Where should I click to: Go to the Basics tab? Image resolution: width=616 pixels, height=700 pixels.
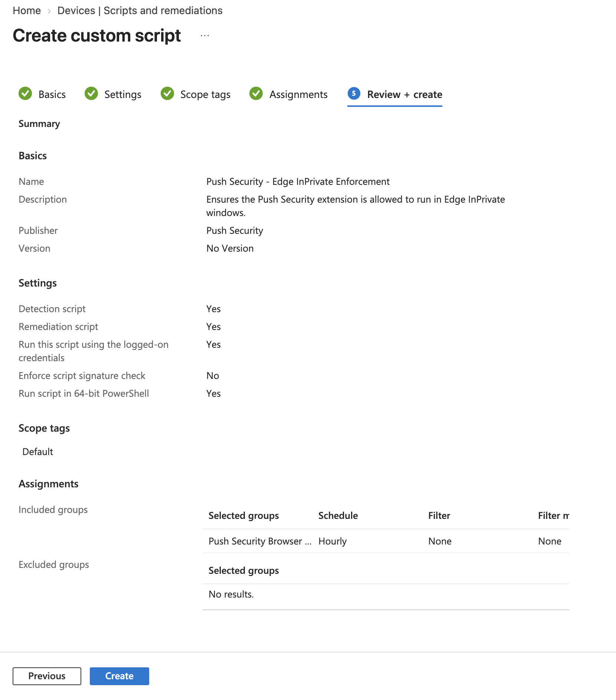[x=52, y=94]
